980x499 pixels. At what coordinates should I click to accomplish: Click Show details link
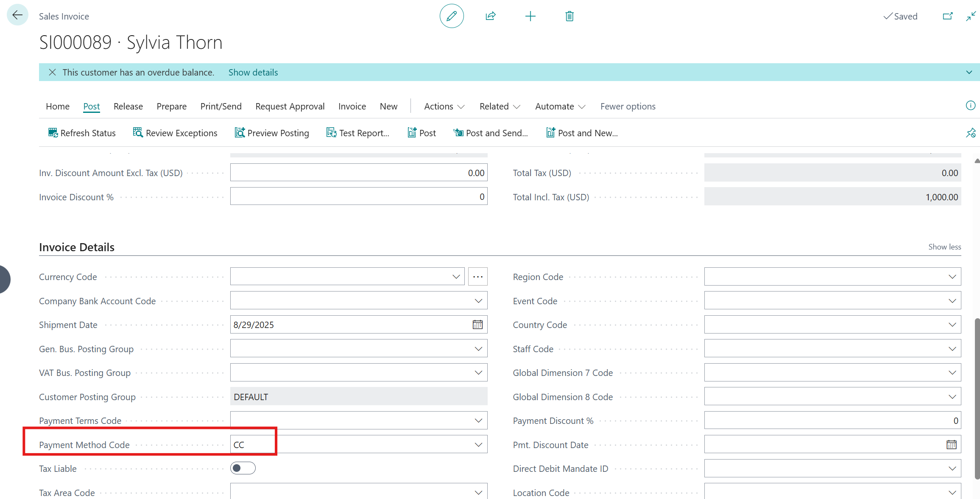coord(253,73)
